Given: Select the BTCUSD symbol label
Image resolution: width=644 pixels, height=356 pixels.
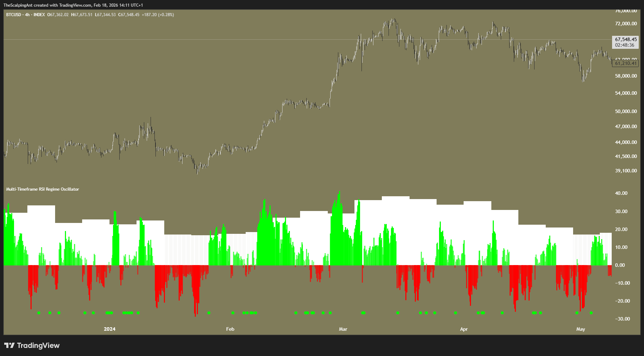Looking at the screenshot, I should (14, 15).
